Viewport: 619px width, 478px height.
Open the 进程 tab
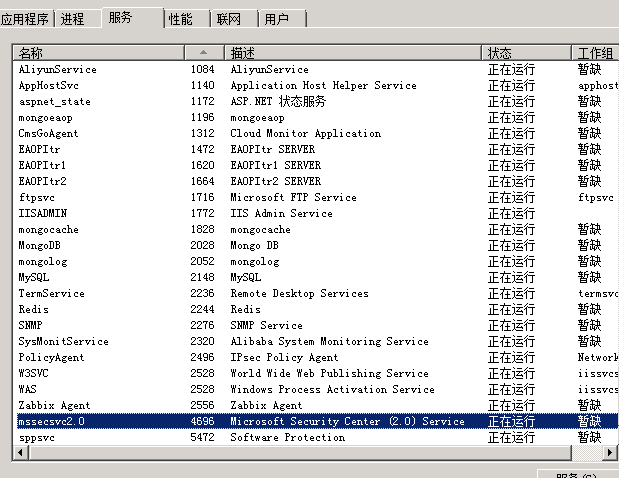[x=77, y=19]
